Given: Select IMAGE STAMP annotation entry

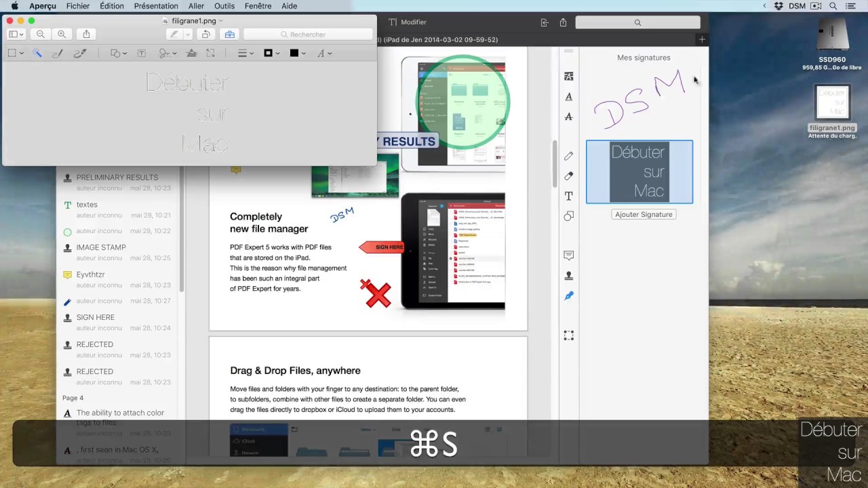Looking at the screenshot, I should (117, 252).
